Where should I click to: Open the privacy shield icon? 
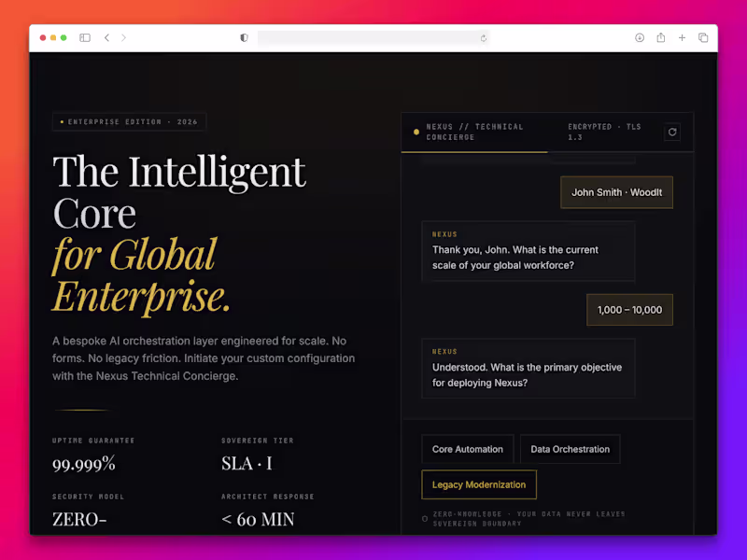pos(244,37)
